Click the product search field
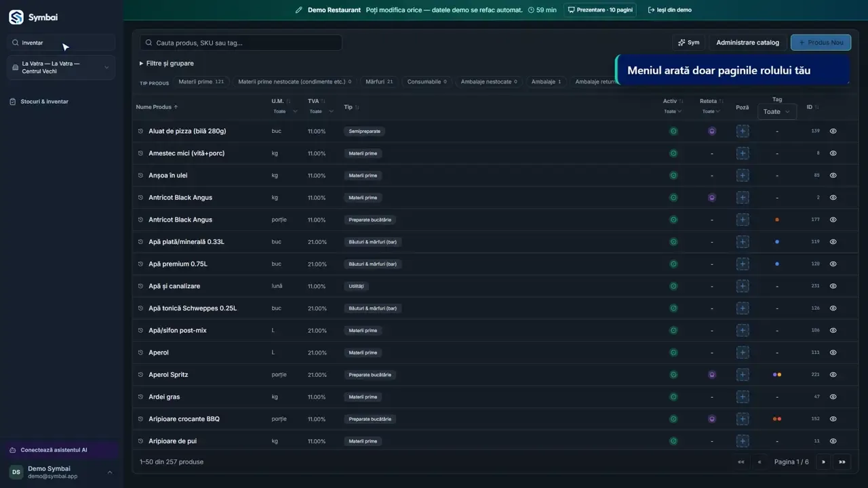This screenshot has height=488, width=868. [x=241, y=43]
